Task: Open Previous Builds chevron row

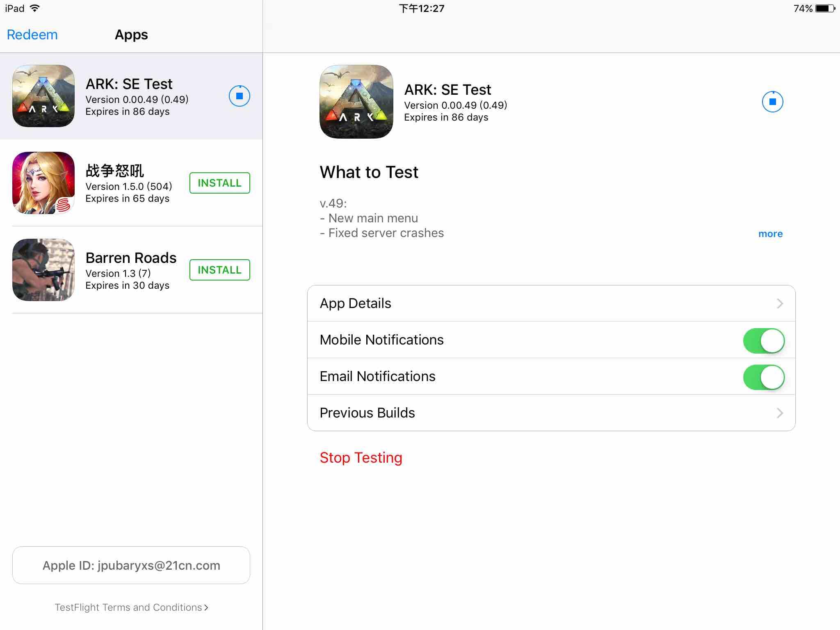Action: click(551, 413)
